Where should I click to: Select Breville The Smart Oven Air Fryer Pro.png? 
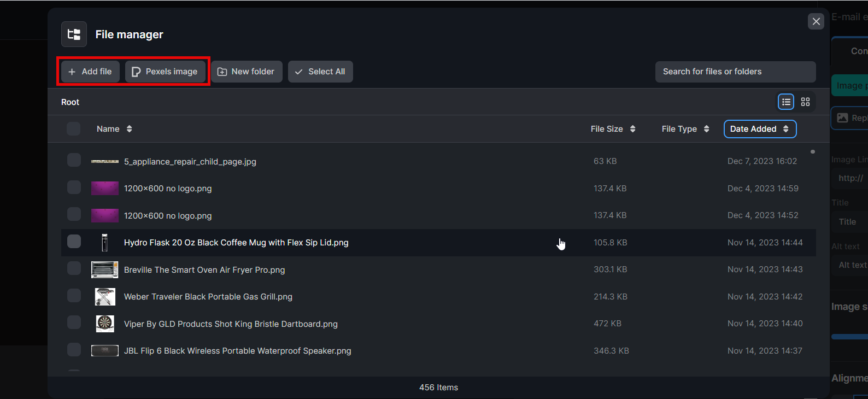click(x=204, y=270)
